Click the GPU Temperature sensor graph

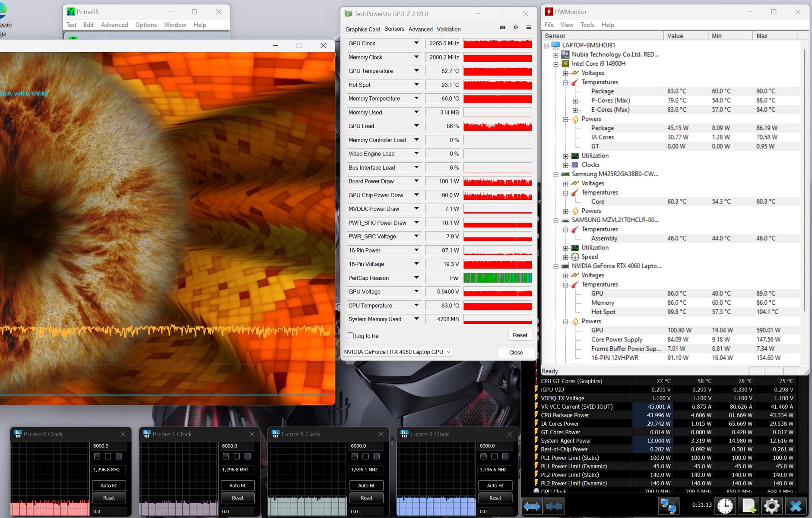(498, 71)
